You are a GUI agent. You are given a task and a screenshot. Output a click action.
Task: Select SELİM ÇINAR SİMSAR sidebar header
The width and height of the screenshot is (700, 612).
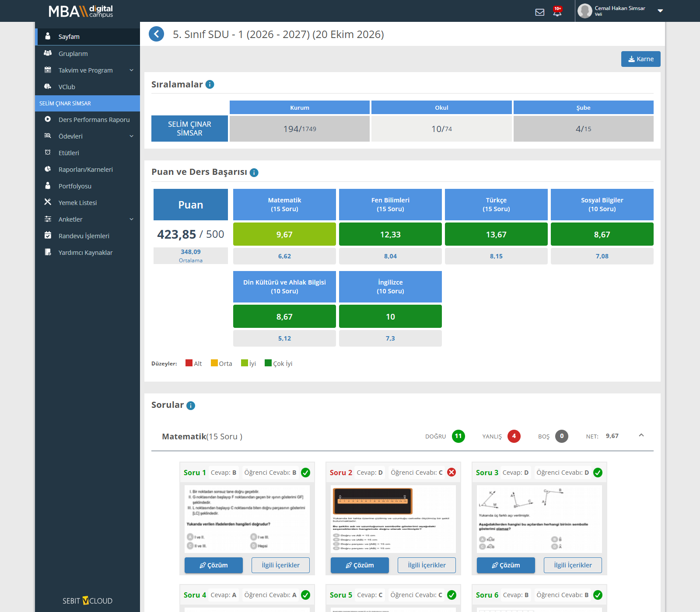click(x=87, y=103)
